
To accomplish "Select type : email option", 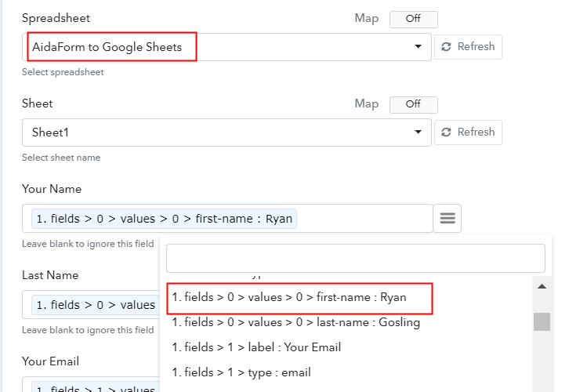I will click(x=241, y=372).
